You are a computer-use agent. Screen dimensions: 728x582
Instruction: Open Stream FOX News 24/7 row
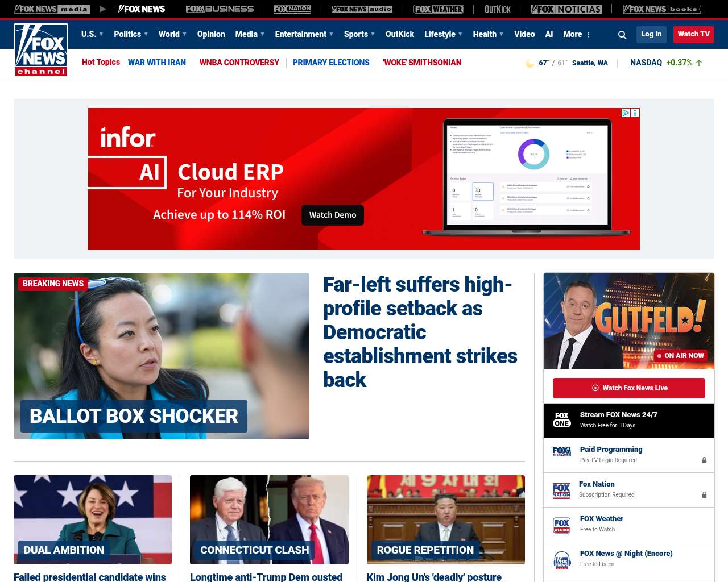629,421
